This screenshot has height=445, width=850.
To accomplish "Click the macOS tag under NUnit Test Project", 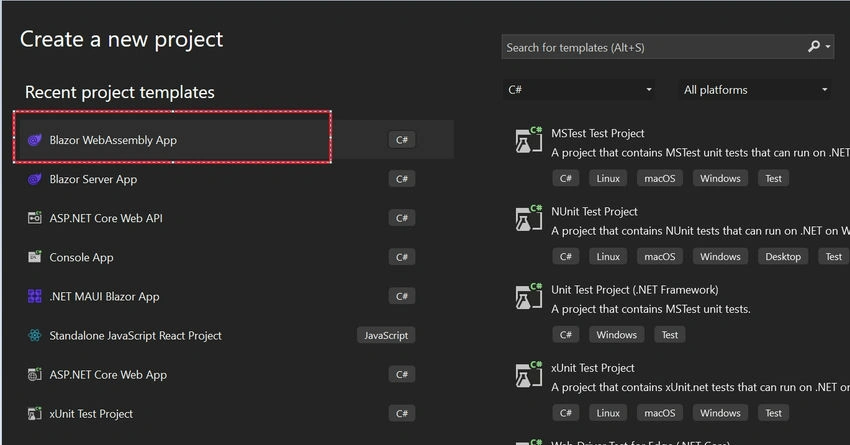I will [660, 256].
